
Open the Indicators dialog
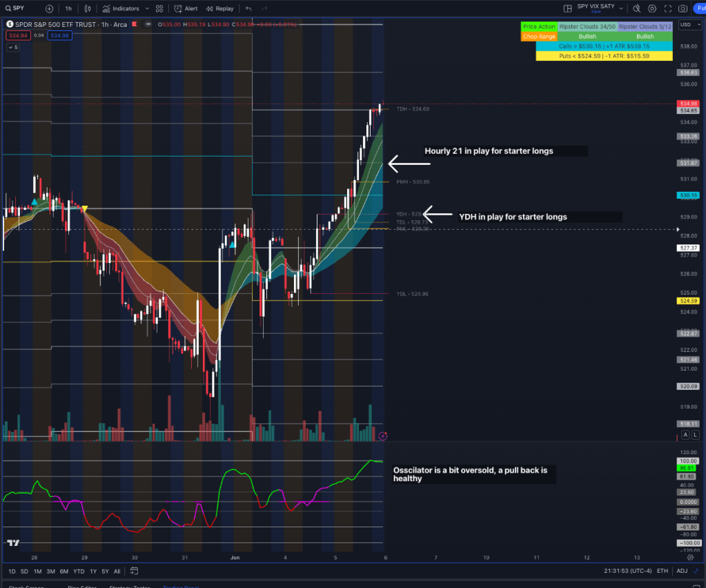(x=121, y=9)
